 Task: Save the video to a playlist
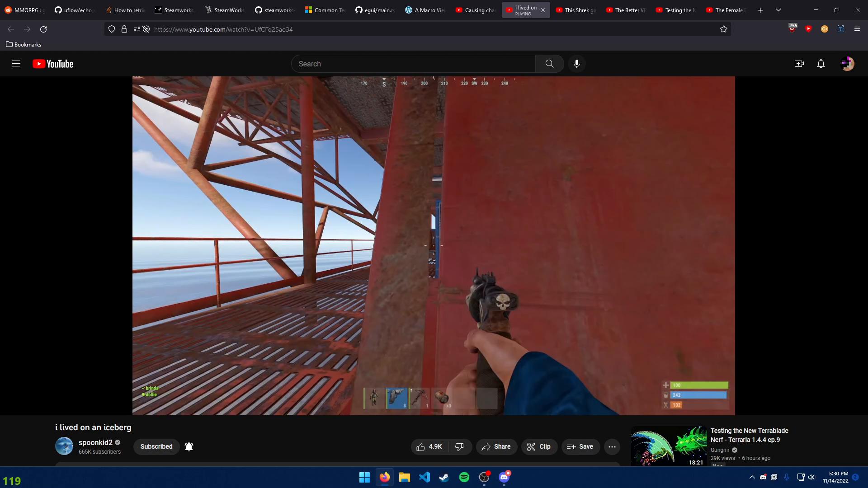coord(580,446)
